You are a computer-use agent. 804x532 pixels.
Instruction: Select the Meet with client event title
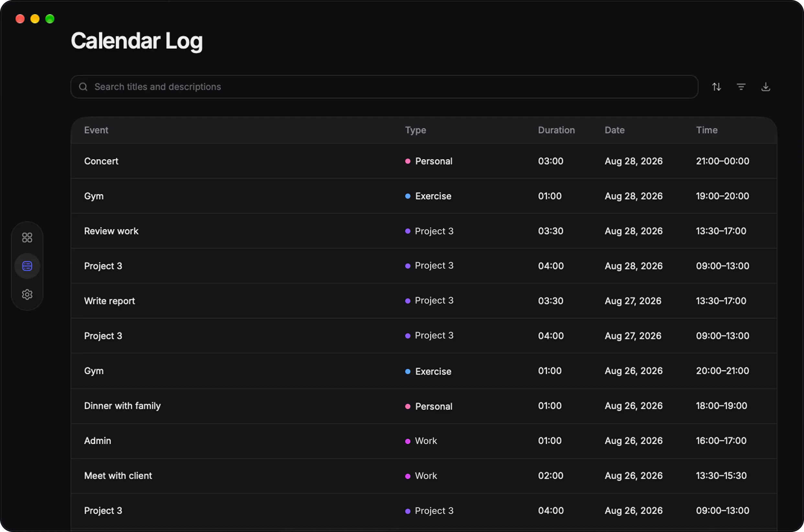[x=118, y=476]
